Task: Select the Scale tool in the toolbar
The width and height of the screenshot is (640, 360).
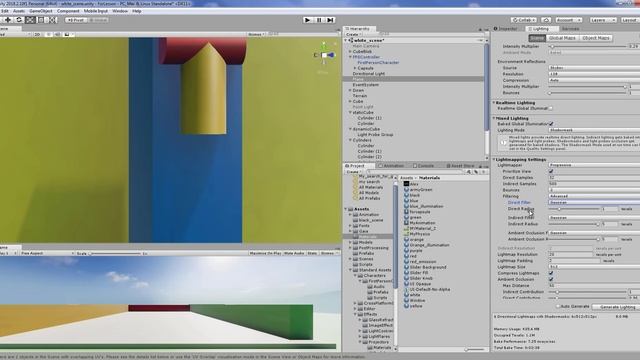Action: click(x=30, y=20)
